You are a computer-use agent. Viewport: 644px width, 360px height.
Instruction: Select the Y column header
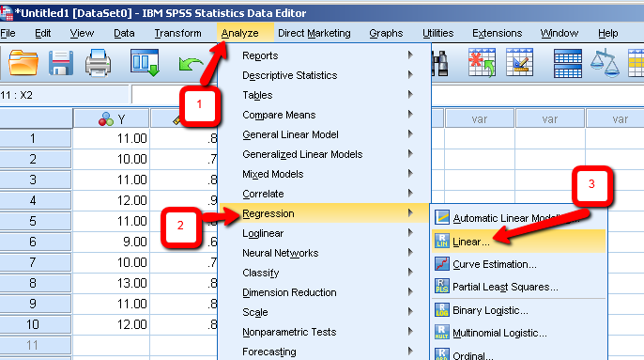click(x=112, y=118)
